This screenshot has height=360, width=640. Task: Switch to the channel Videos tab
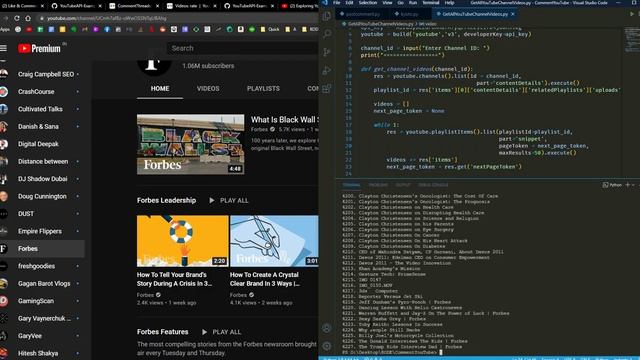pos(208,89)
